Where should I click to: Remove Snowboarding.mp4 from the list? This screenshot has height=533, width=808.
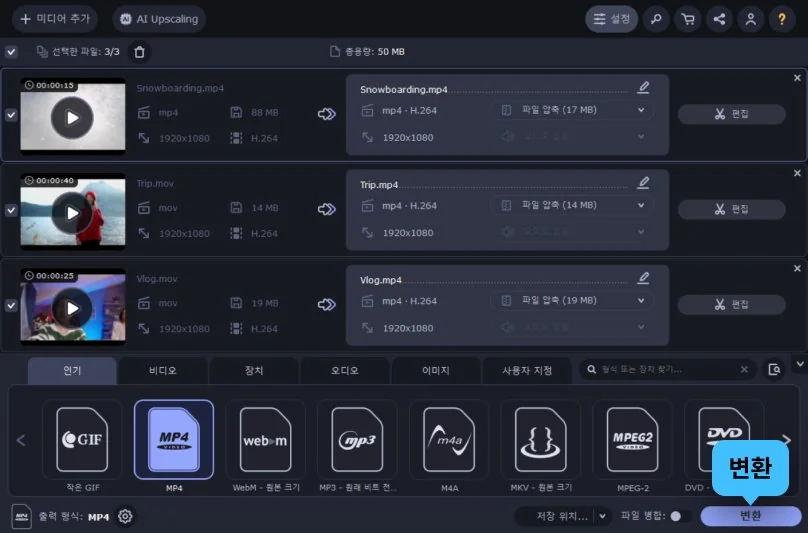[x=797, y=78]
